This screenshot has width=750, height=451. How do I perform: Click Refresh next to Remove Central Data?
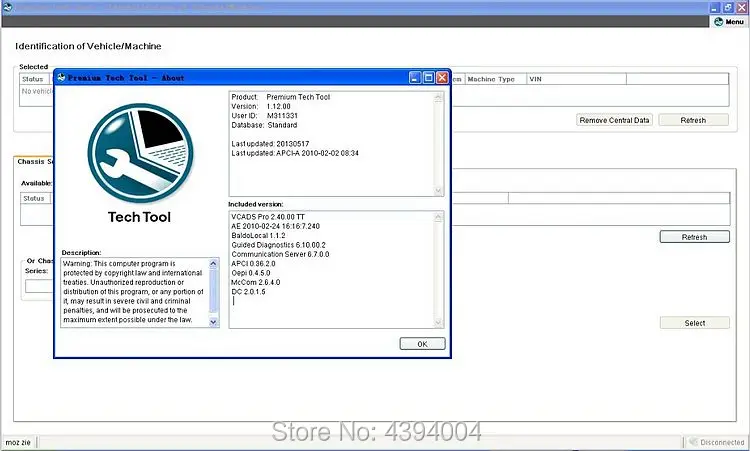[693, 120]
